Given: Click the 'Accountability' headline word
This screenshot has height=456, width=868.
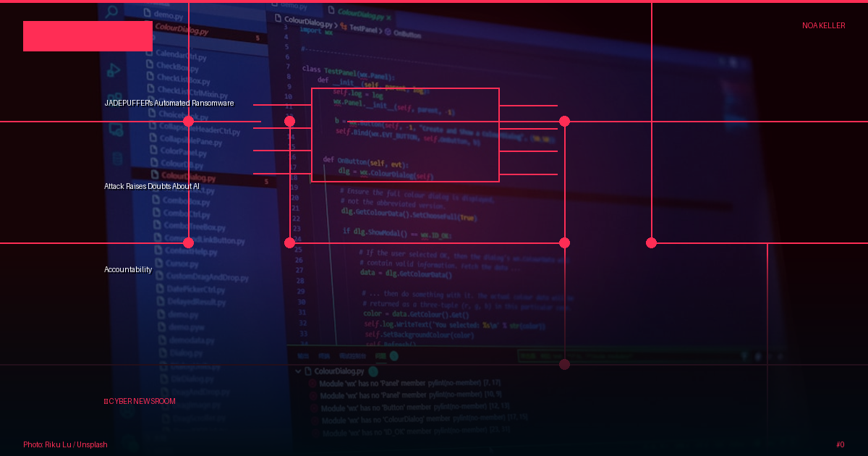Looking at the screenshot, I should coord(128,269).
